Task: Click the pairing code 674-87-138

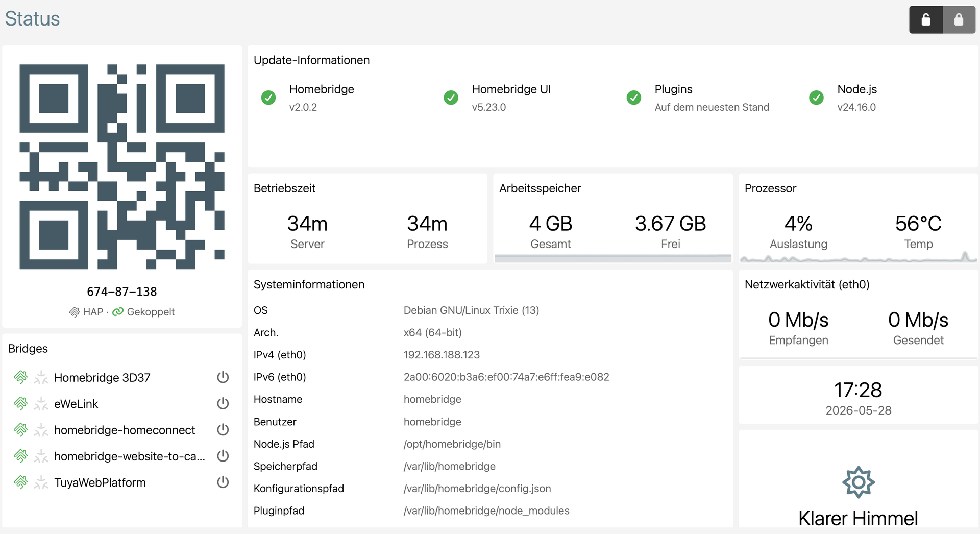Action: tap(122, 292)
